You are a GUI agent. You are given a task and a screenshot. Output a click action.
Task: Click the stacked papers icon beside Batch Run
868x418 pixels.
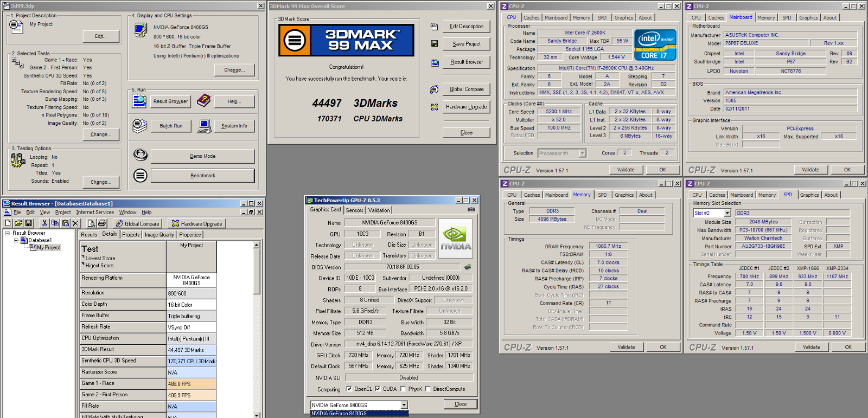[139, 126]
